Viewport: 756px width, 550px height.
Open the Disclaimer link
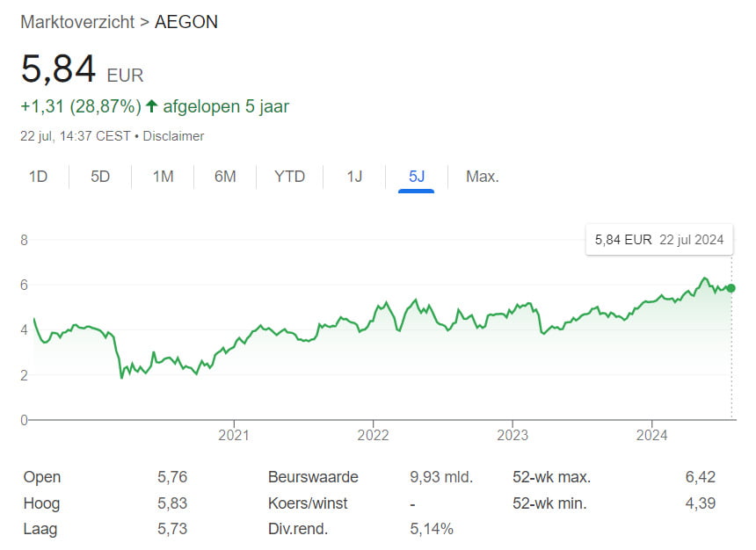(x=173, y=136)
